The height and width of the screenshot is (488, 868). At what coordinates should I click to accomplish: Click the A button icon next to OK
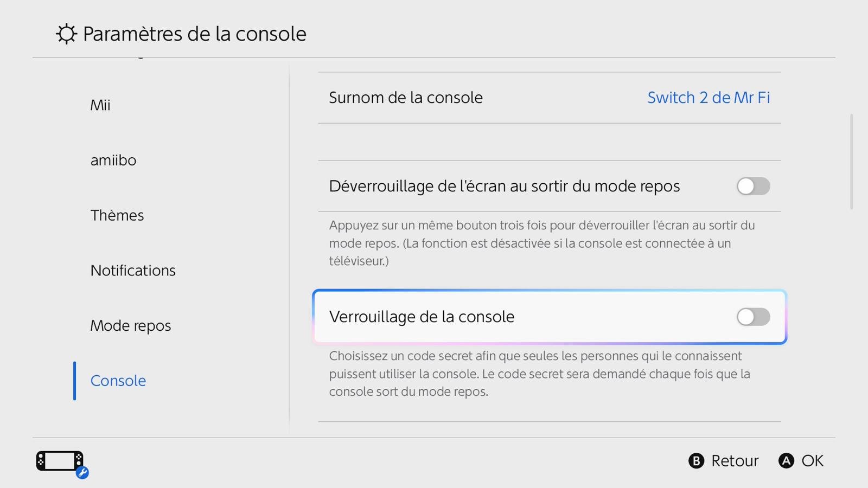[786, 461]
